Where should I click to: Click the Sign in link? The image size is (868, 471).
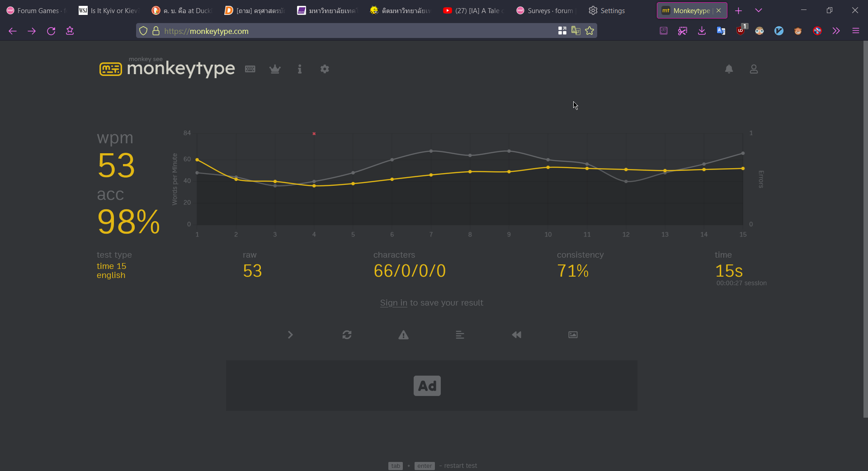[x=393, y=303]
